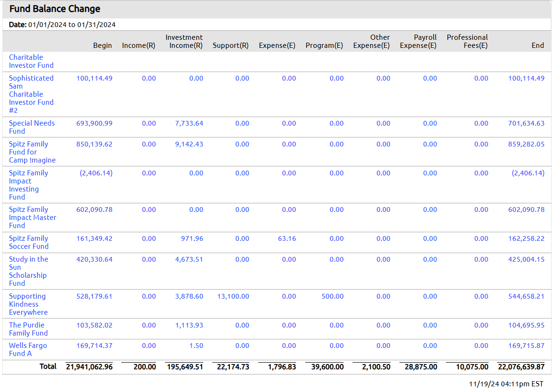This screenshot has width=553, height=392.
Task: Click total payroll expense 28,875.00
Action: [x=421, y=367]
